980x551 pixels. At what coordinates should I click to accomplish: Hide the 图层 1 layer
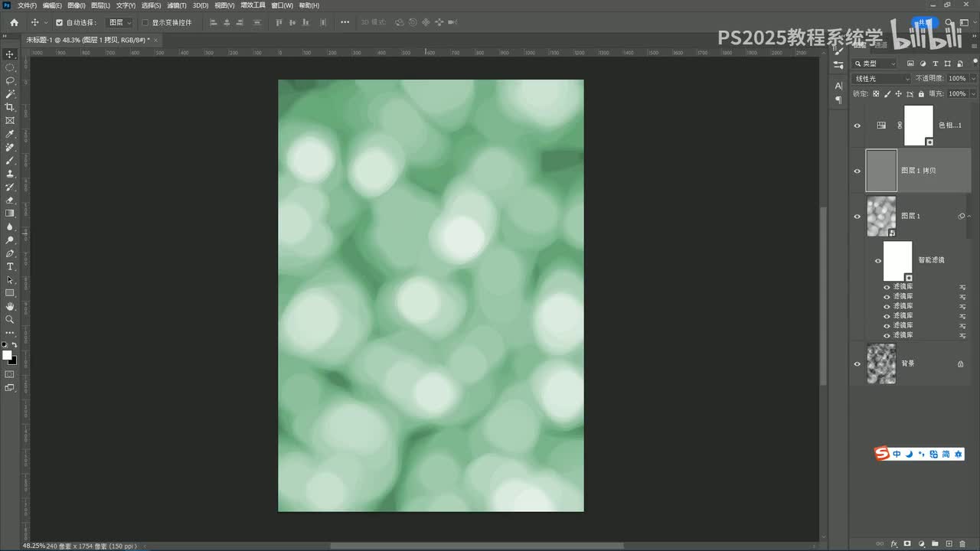(x=857, y=217)
